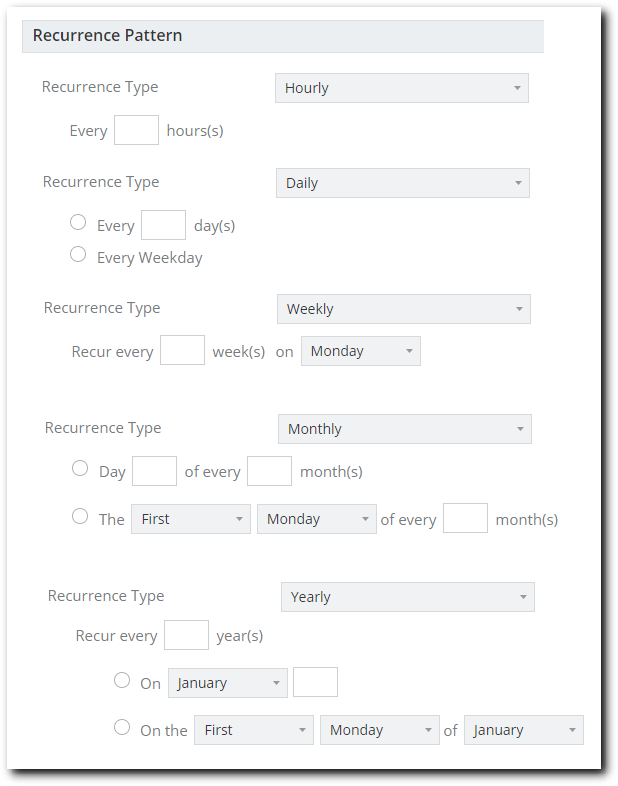Click the day(s) interval input box
This screenshot has height=786, width=618.
coord(163,225)
